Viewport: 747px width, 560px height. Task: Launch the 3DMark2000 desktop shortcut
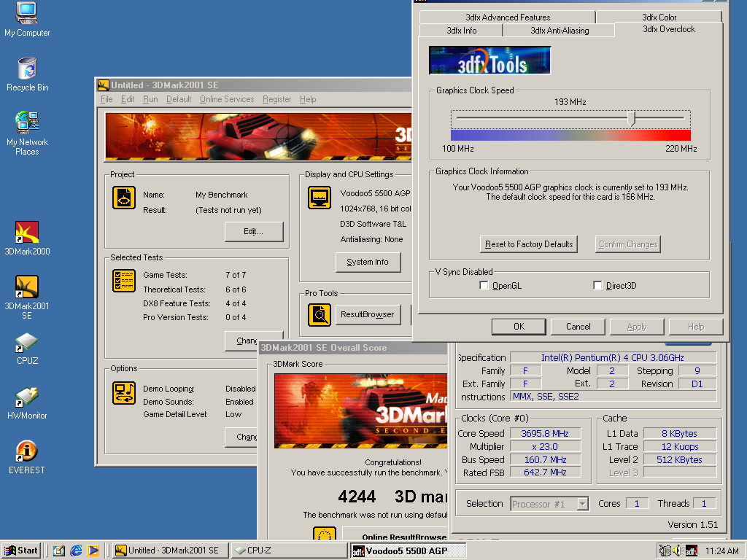[27, 238]
